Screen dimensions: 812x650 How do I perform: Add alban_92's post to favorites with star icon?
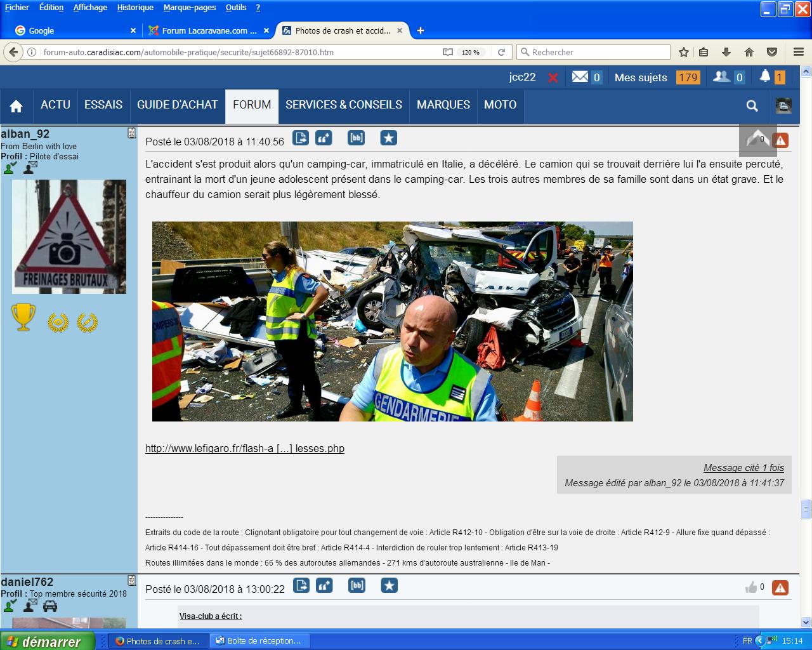(389, 138)
